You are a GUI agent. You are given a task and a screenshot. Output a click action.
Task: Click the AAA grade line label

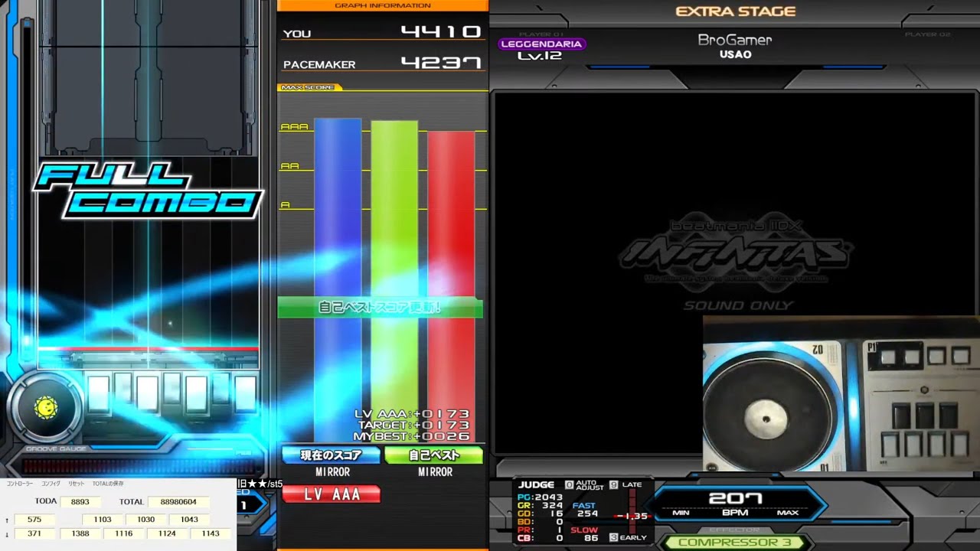(x=294, y=127)
